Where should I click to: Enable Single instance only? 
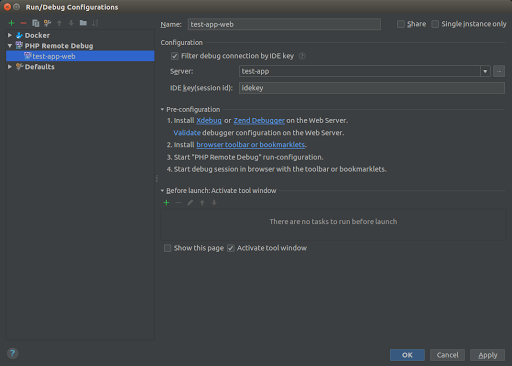click(435, 24)
